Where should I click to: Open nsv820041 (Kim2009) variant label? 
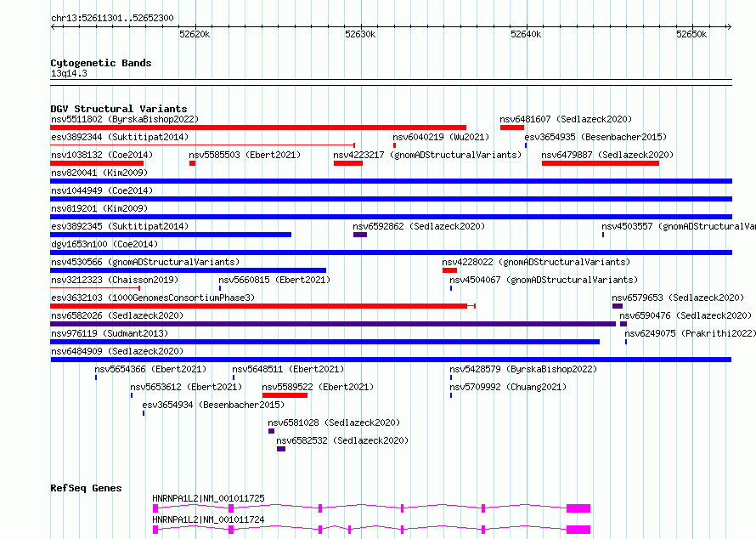pos(99,173)
